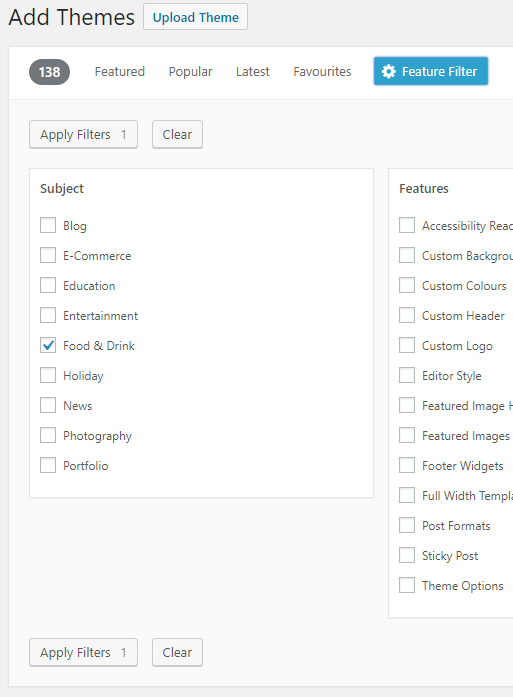Click the bottom Apply Filters button
513x697 pixels.
pyautogui.click(x=84, y=653)
